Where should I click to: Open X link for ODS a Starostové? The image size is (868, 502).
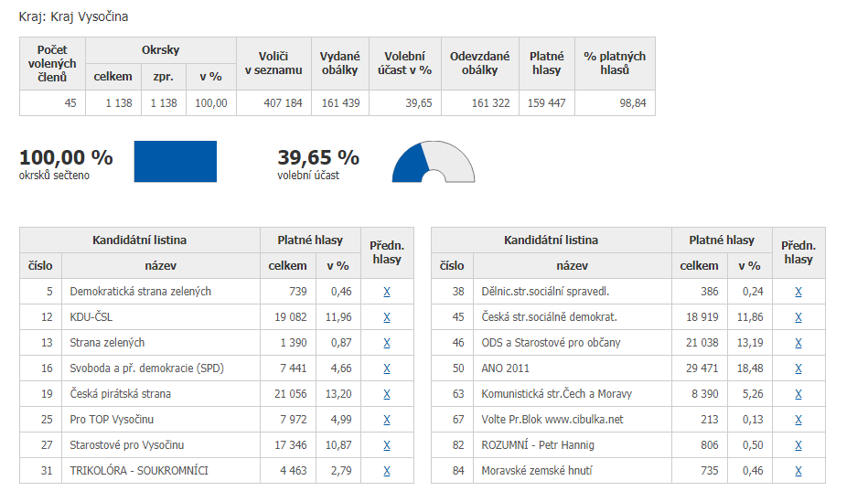click(798, 343)
